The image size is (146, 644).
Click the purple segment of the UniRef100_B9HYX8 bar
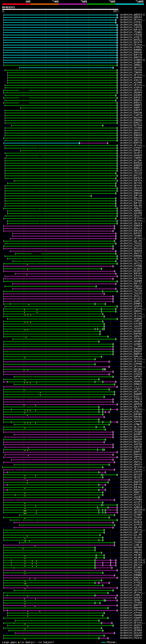click(94, 143)
